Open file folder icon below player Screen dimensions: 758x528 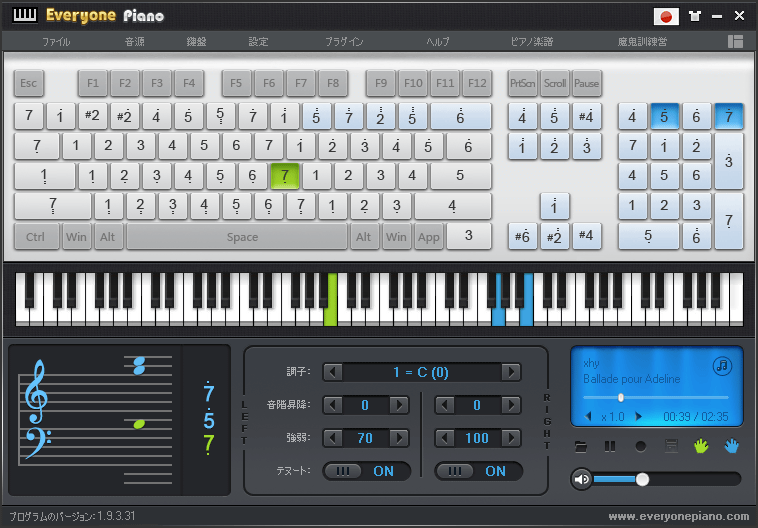point(581,446)
